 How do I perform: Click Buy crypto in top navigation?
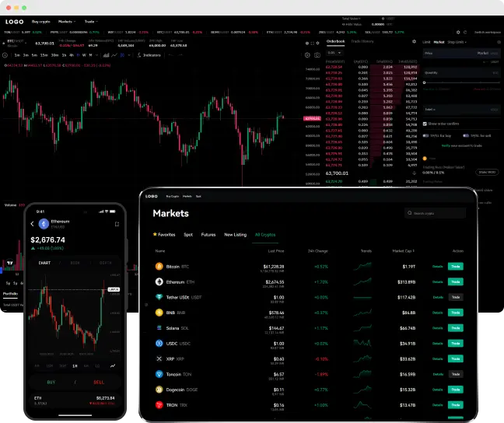point(40,22)
